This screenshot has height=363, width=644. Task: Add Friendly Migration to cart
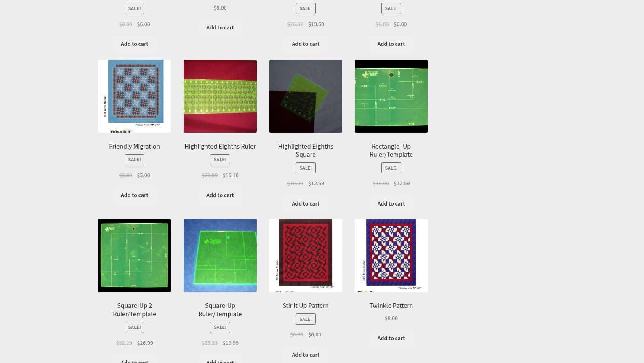[x=134, y=195]
